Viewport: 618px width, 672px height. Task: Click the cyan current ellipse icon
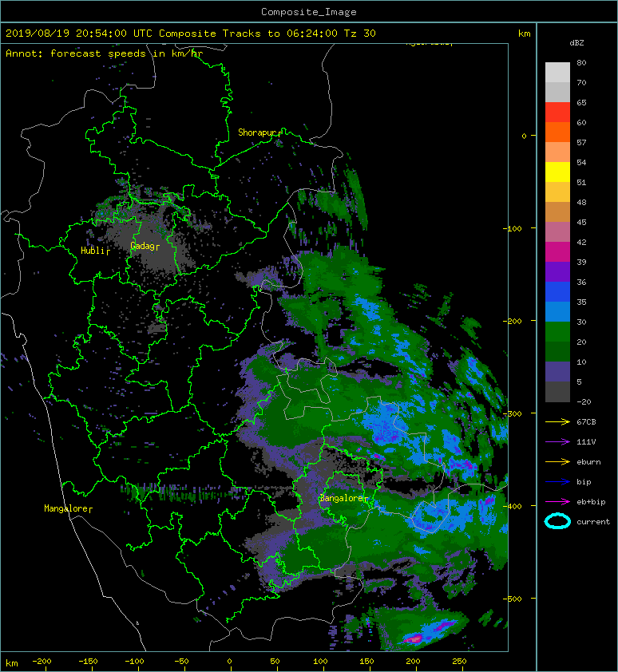(x=557, y=522)
